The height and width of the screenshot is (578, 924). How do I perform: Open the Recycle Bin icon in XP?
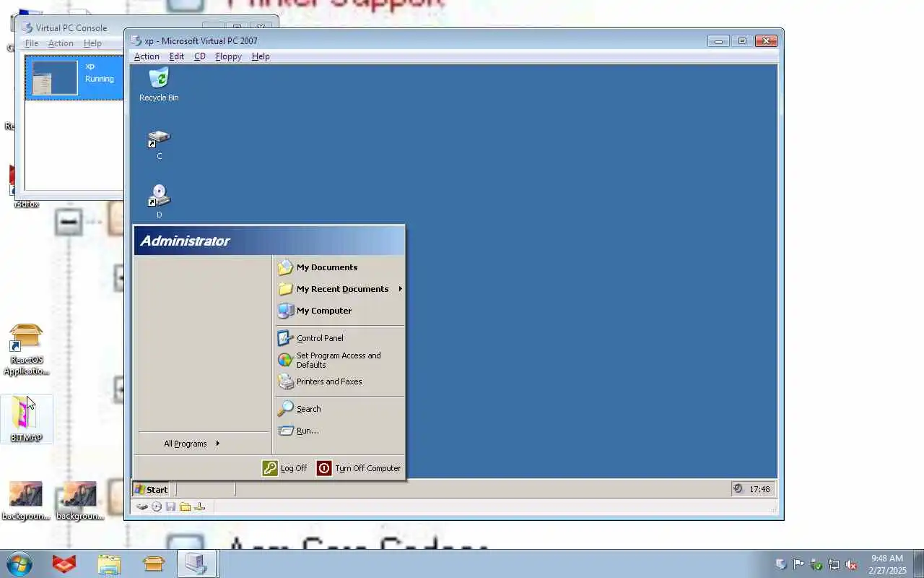(x=159, y=85)
